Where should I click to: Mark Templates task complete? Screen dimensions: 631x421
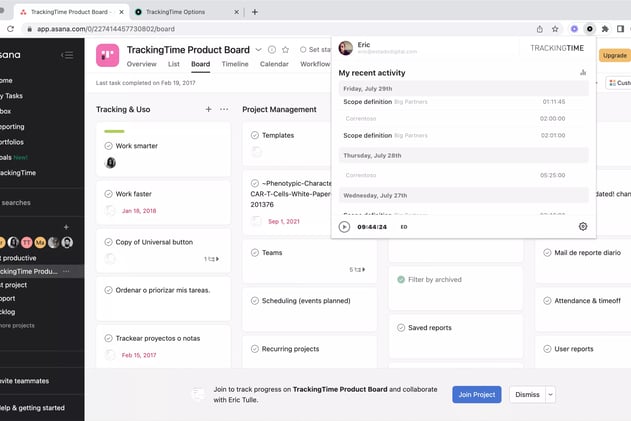255,135
